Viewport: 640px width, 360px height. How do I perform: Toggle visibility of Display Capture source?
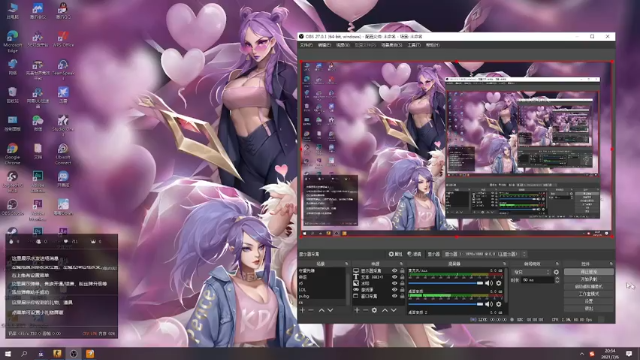[x=395, y=271]
